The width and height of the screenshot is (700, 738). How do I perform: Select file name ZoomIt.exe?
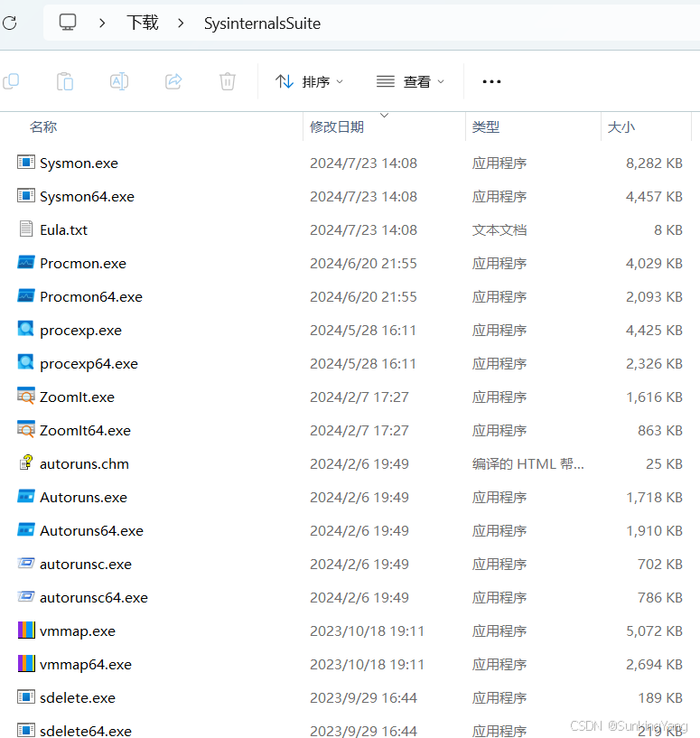[x=77, y=397]
